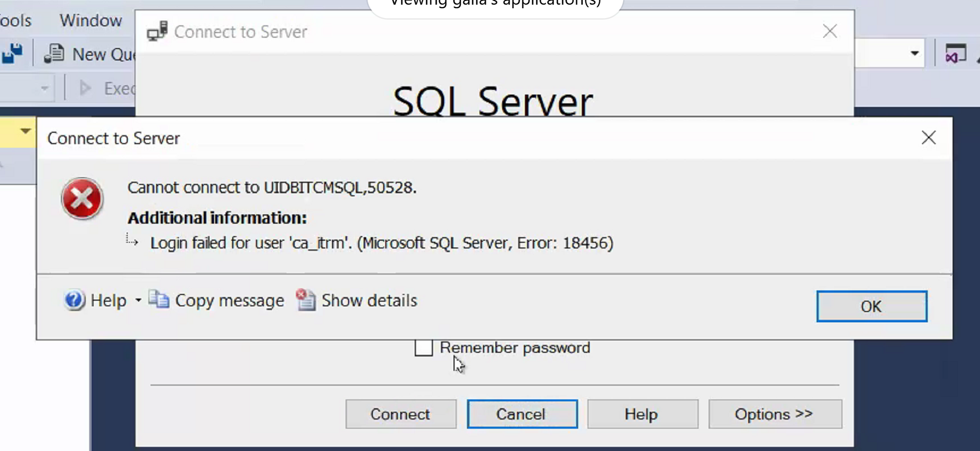Click the New Query toolbar icon
The image size is (980, 451).
tap(54, 54)
